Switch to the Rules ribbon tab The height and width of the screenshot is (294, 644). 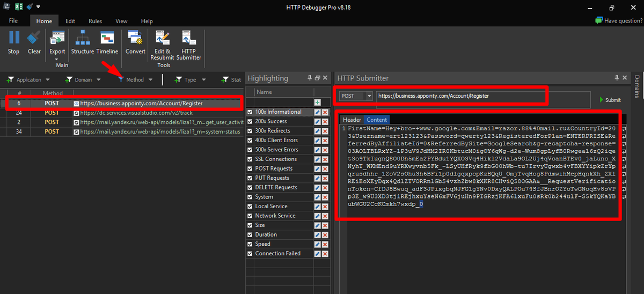pyautogui.click(x=96, y=21)
